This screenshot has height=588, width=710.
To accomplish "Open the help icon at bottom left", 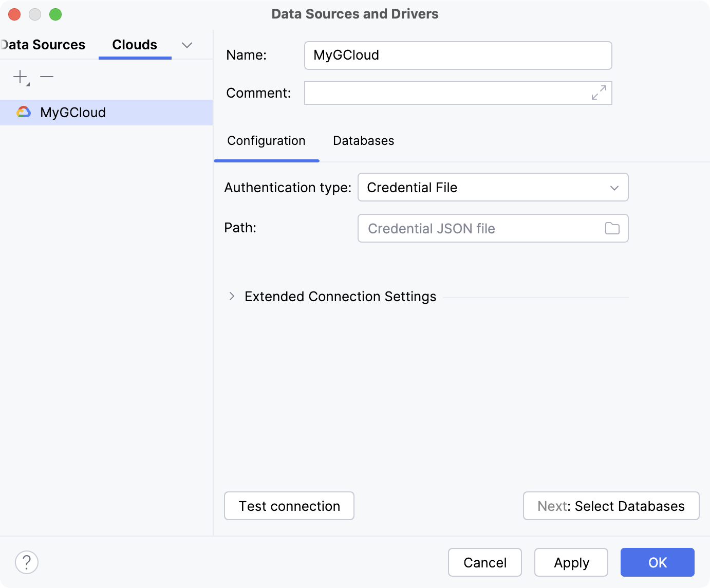I will (27, 562).
